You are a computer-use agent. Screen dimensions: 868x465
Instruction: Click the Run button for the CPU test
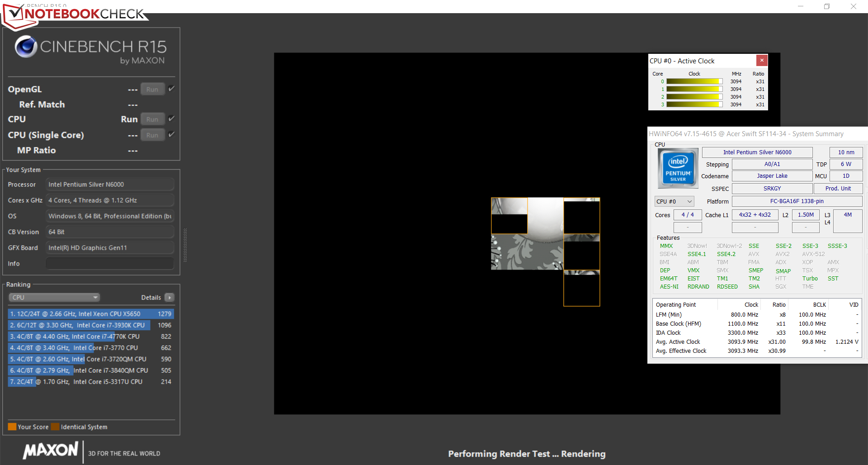[x=152, y=119]
